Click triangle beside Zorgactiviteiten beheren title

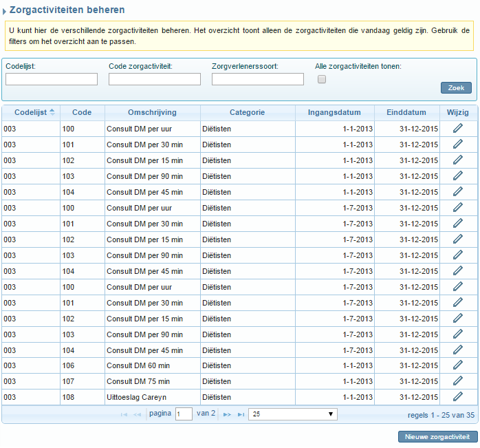(4, 12)
